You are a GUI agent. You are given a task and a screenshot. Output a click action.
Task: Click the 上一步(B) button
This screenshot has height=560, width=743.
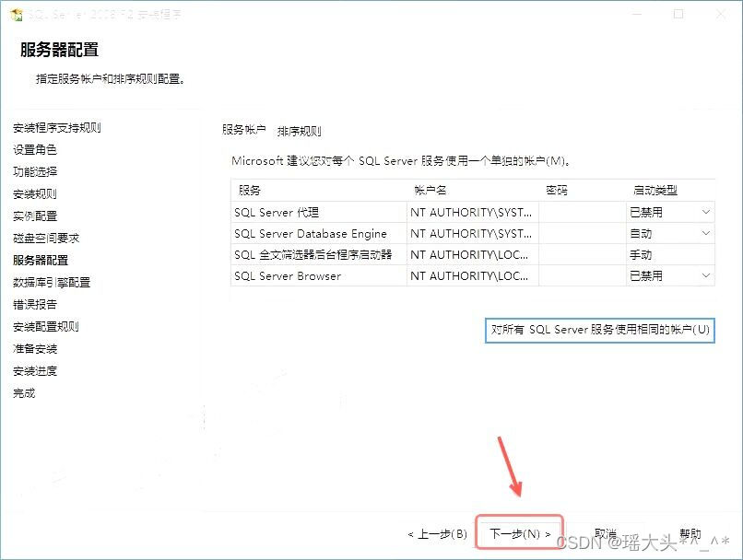(437, 534)
